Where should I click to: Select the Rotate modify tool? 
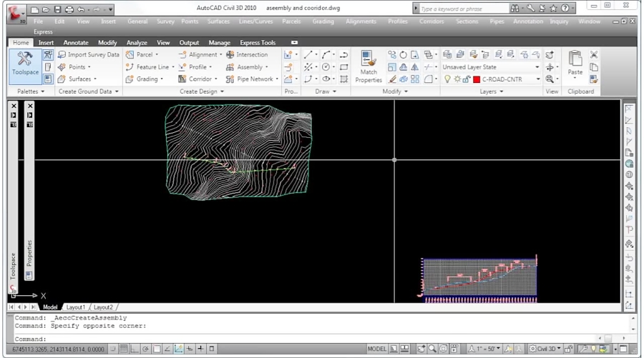(x=404, y=54)
